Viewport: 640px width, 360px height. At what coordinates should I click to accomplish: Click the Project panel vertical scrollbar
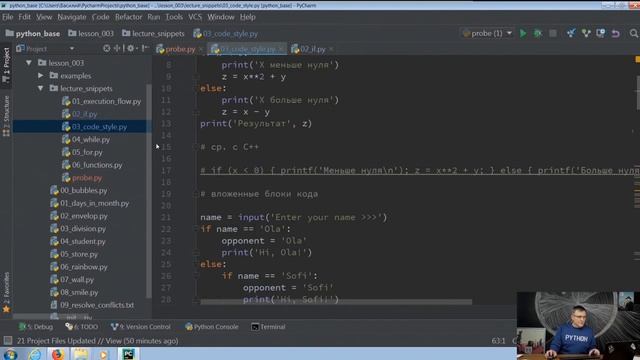point(149,191)
